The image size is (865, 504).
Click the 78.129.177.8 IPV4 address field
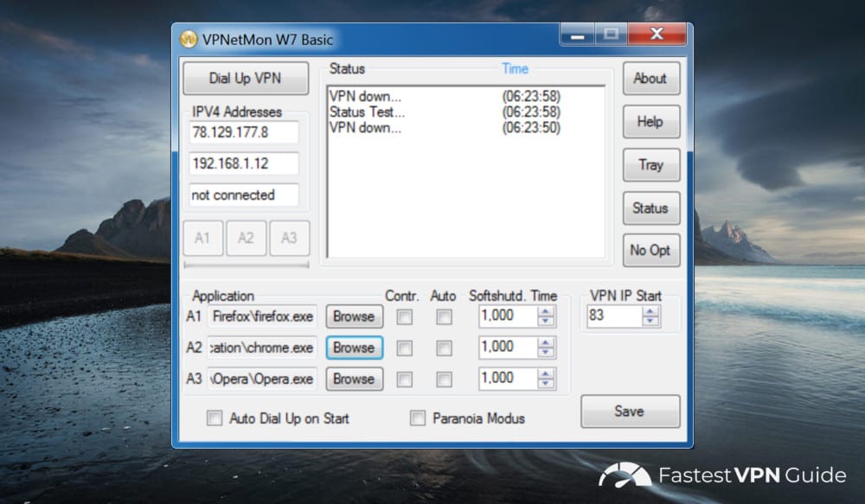pos(244,132)
